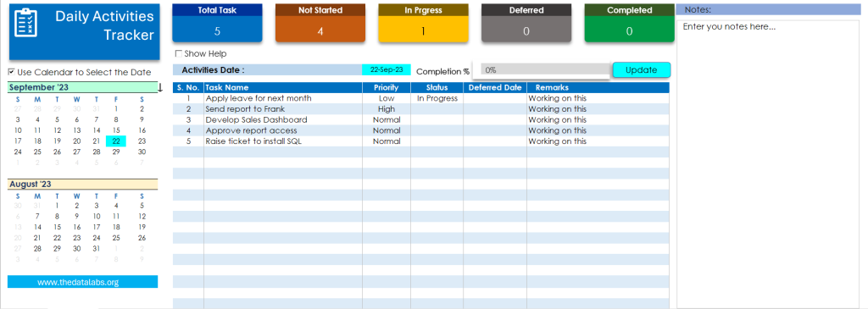Viewport: 868px width, 309px height.
Task: Click inside the Enter you notes field
Action: coord(769,163)
